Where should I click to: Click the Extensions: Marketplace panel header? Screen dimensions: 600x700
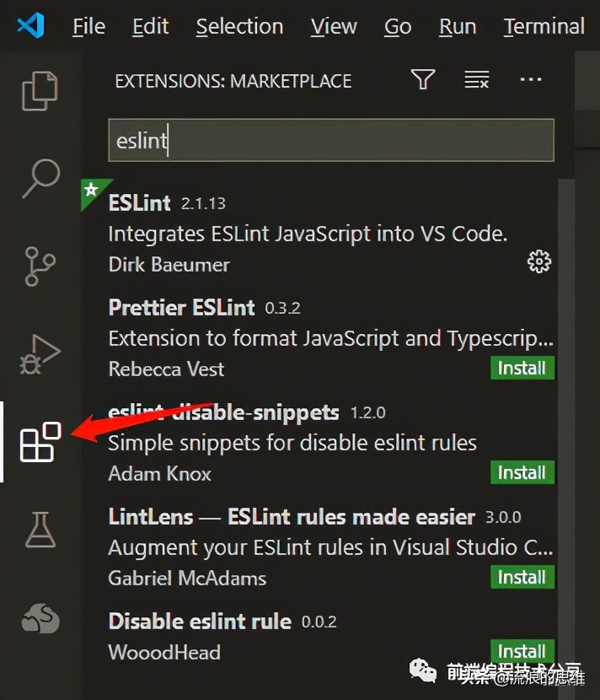pos(233,81)
